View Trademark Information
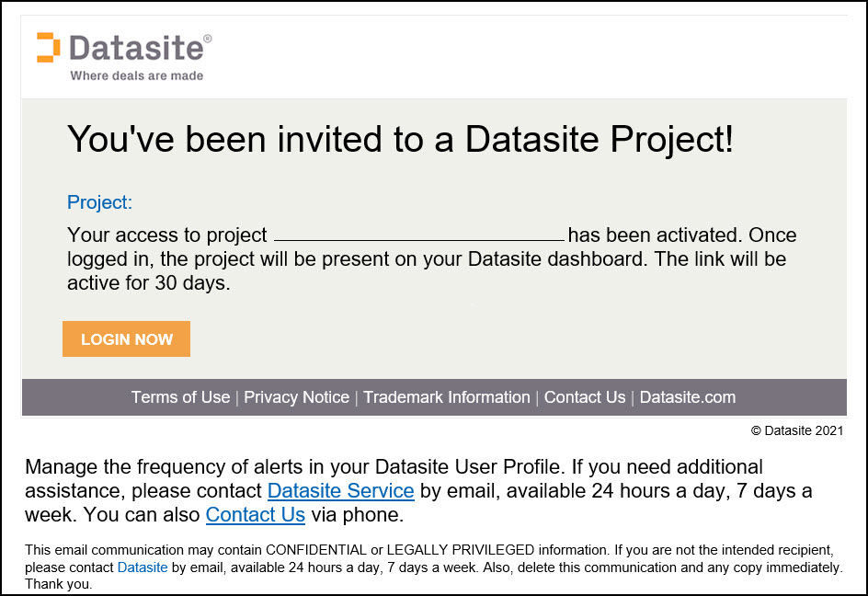The image size is (868, 596). point(446,397)
